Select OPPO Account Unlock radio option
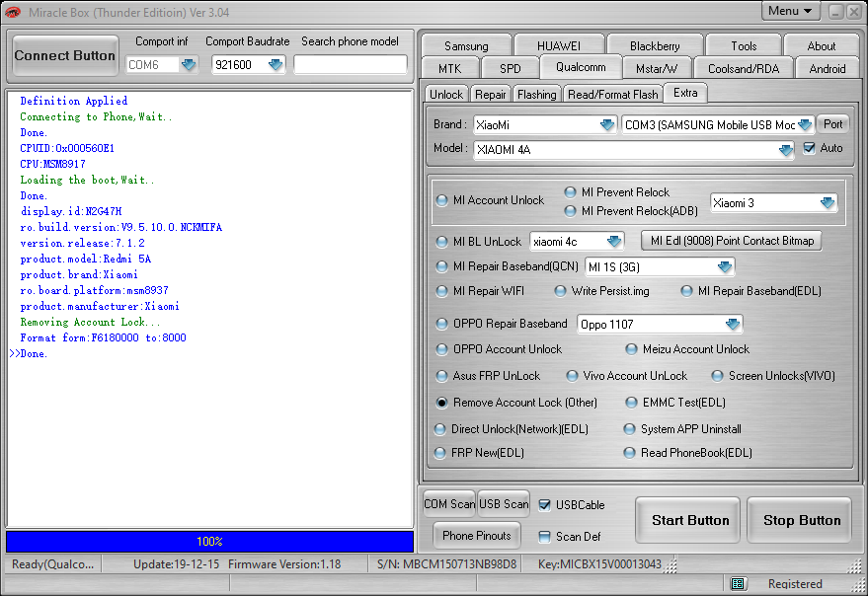The width and height of the screenshot is (868, 596). click(x=441, y=349)
